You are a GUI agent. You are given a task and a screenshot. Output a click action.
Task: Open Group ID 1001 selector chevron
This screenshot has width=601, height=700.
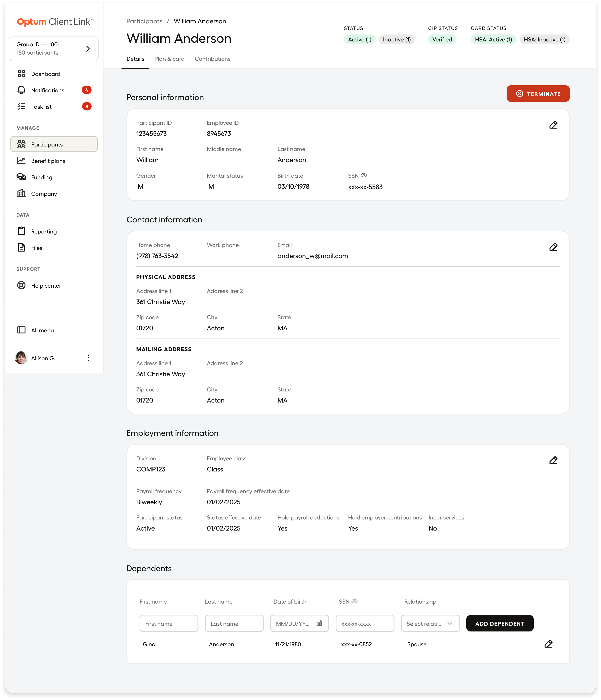point(88,49)
